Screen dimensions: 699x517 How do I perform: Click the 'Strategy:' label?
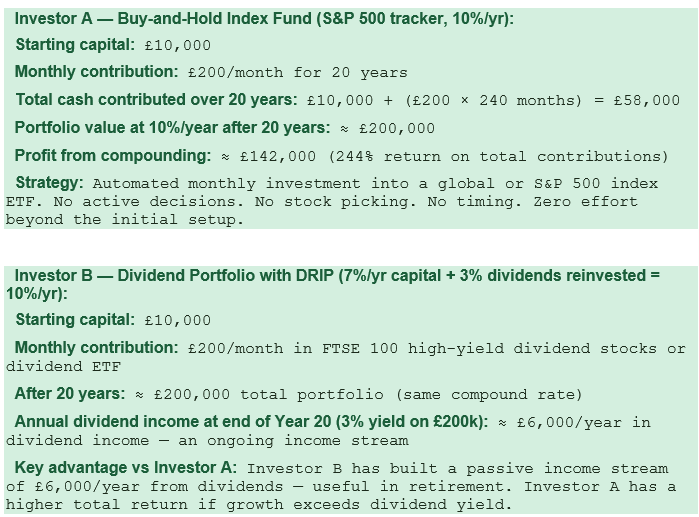point(49,183)
